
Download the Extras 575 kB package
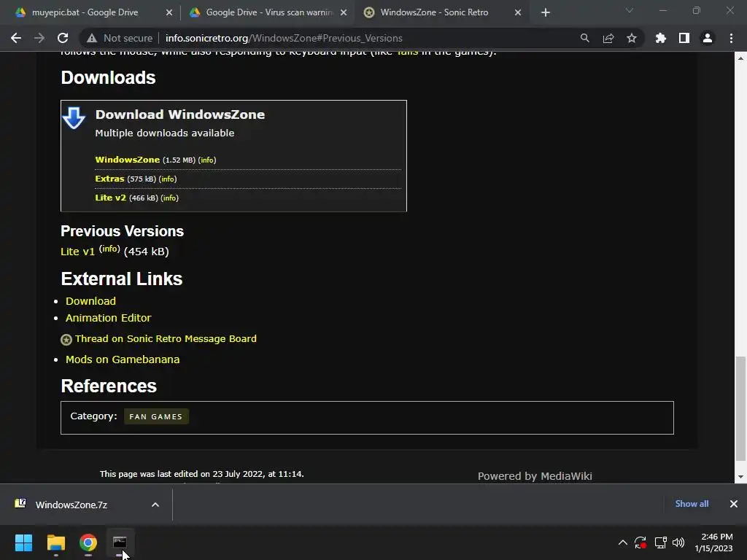pyautogui.click(x=109, y=179)
